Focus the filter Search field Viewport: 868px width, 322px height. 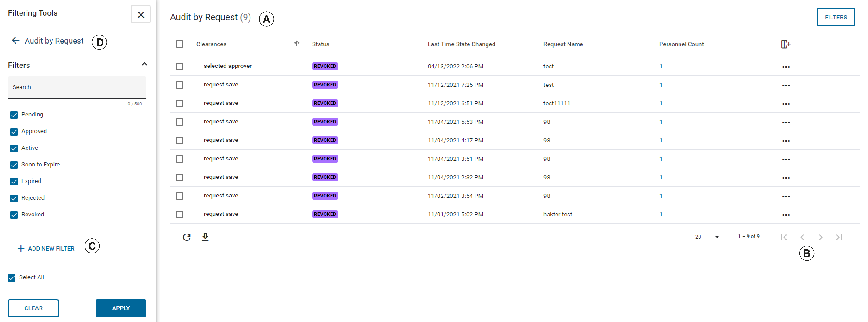(77, 87)
